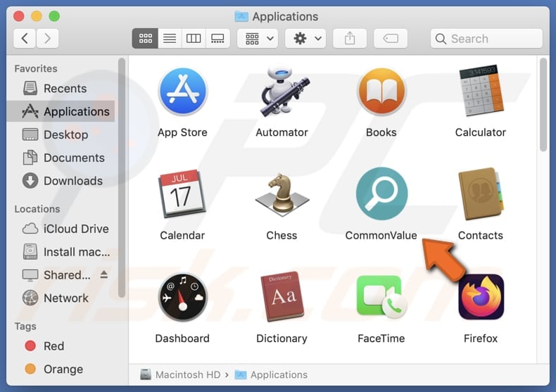Select the Chess app icon
The width and height of the screenshot is (556, 392).
coord(282,194)
